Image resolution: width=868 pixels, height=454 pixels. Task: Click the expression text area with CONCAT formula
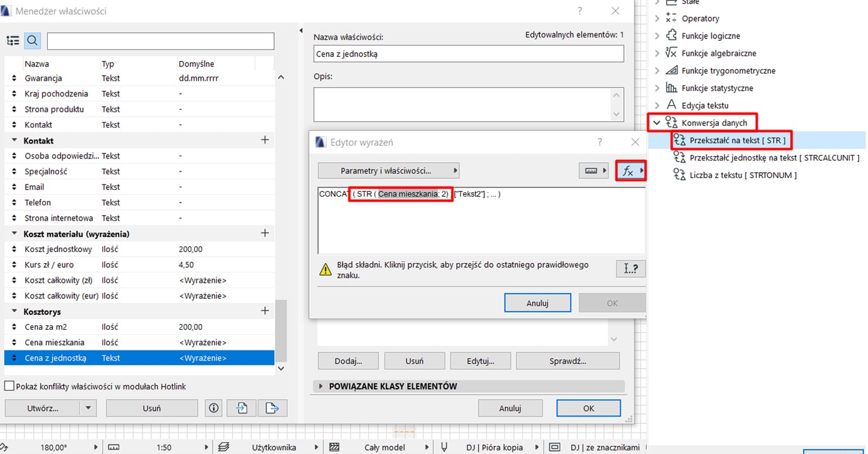(482, 220)
